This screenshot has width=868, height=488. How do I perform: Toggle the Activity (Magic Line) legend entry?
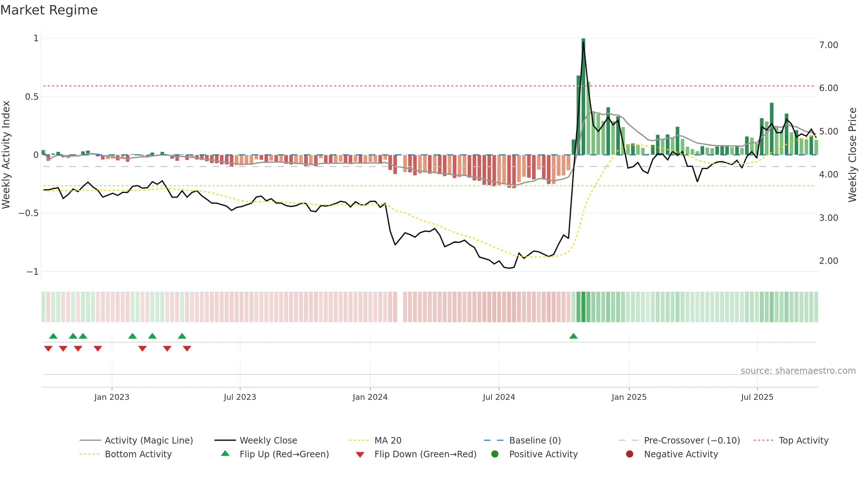pyautogui.click(x=136, y=440)
